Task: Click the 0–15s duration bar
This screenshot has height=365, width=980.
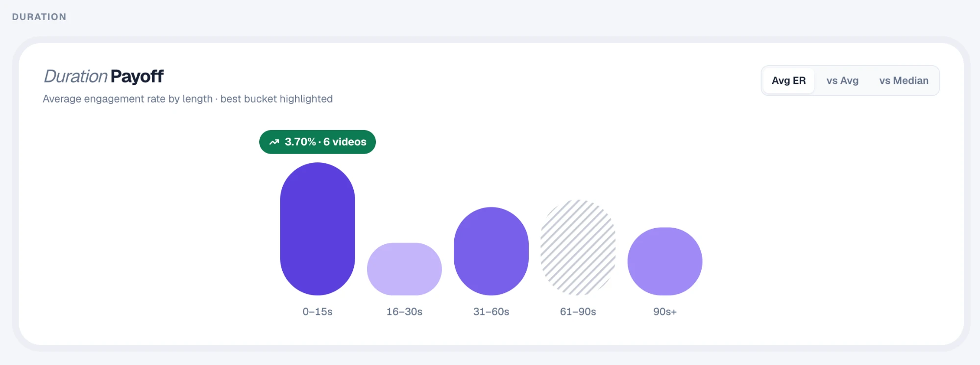Action: (x=318, y=229)
